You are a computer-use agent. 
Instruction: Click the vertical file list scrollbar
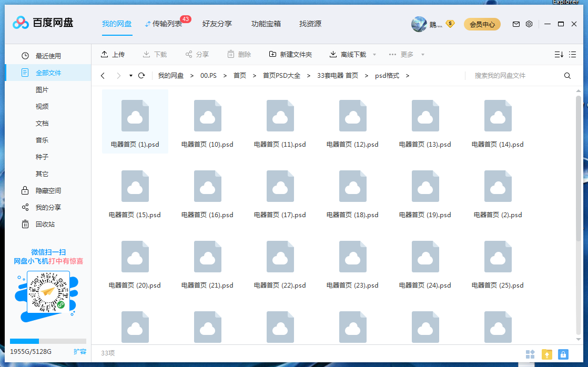578,169
